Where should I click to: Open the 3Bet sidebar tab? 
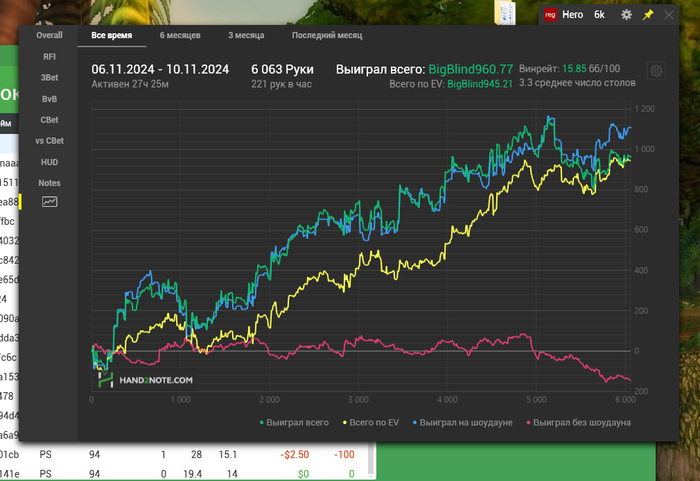click(50, 78)
